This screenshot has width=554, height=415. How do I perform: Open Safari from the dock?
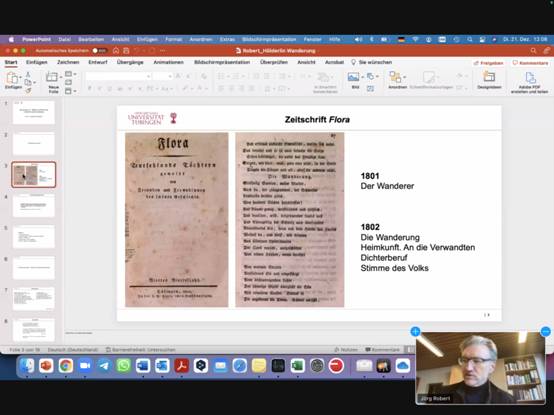[240, 366]
